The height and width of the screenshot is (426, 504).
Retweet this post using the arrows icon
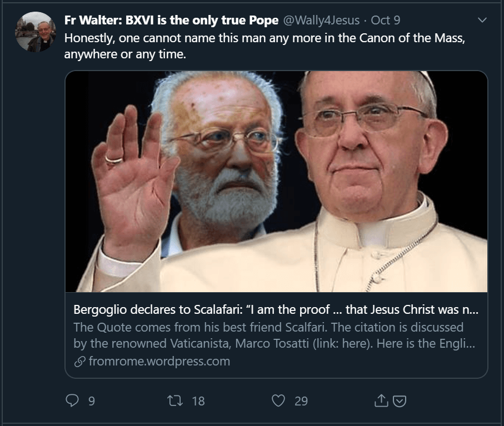tap(175, 400)
